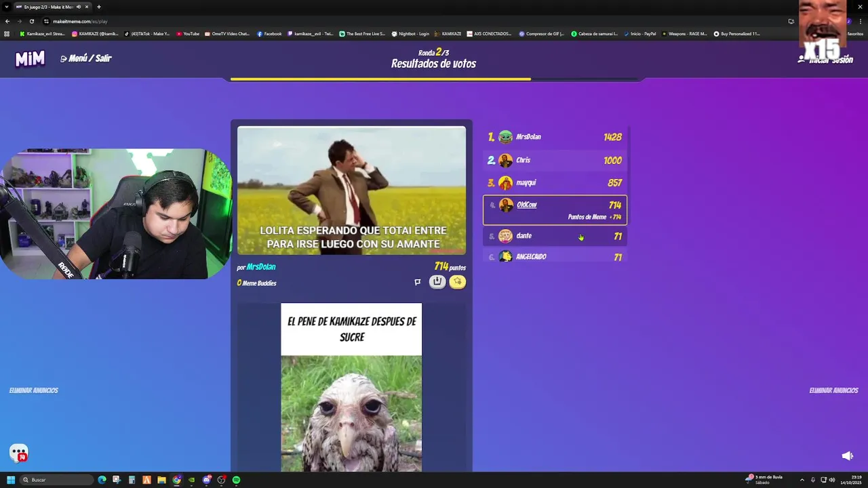
Task: Open Inicio - PayPal bookmark
Action: pyautogui.click(x=639, y=33)
